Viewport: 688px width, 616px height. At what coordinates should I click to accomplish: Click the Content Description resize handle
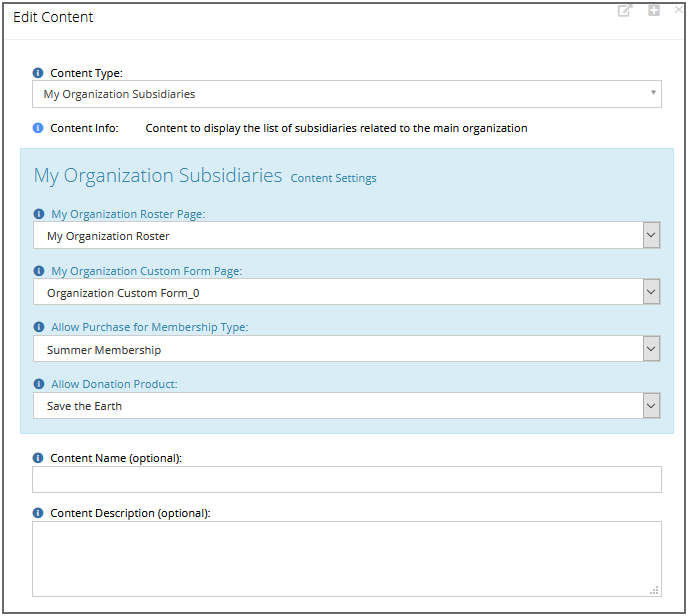pos(654,591)
